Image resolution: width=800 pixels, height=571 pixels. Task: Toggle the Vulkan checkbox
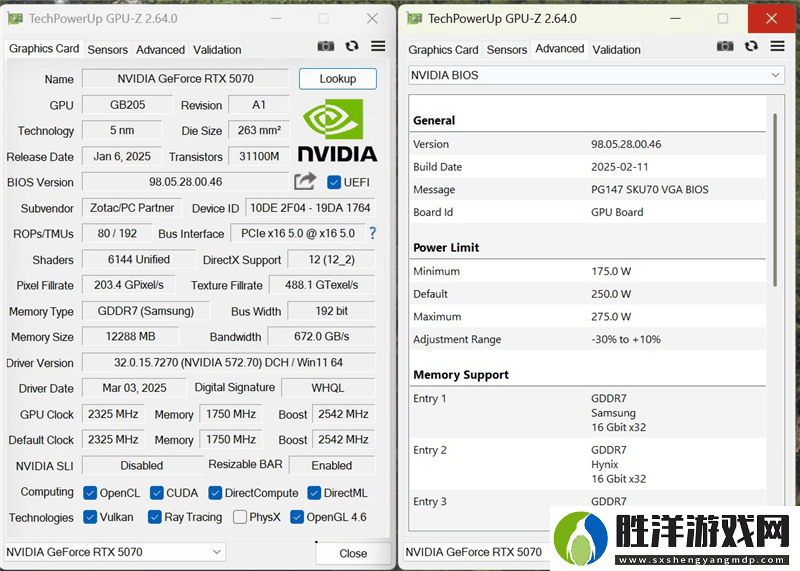[x=90, y=517]
